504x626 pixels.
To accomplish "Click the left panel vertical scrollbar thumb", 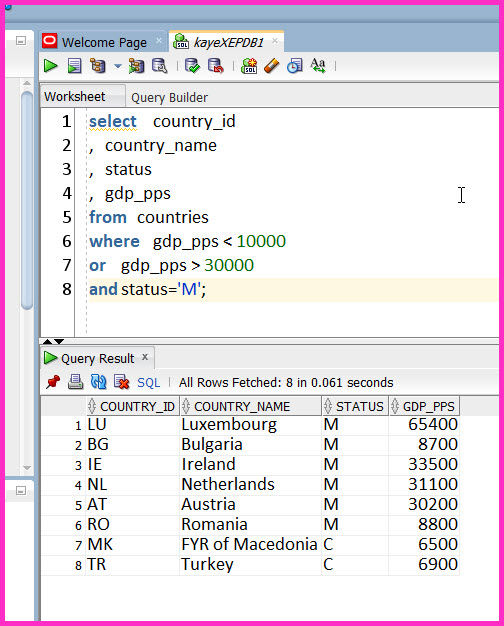I will 27,200.
